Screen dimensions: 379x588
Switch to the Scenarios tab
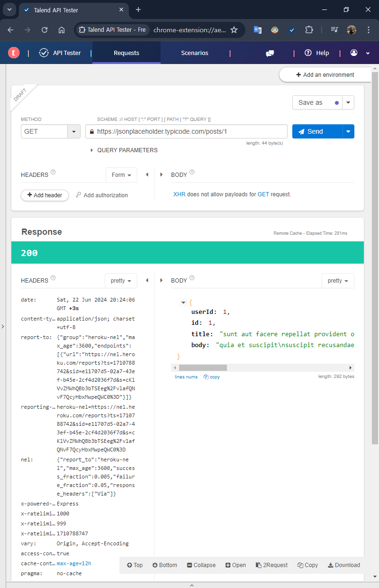(x=195, y=53)
